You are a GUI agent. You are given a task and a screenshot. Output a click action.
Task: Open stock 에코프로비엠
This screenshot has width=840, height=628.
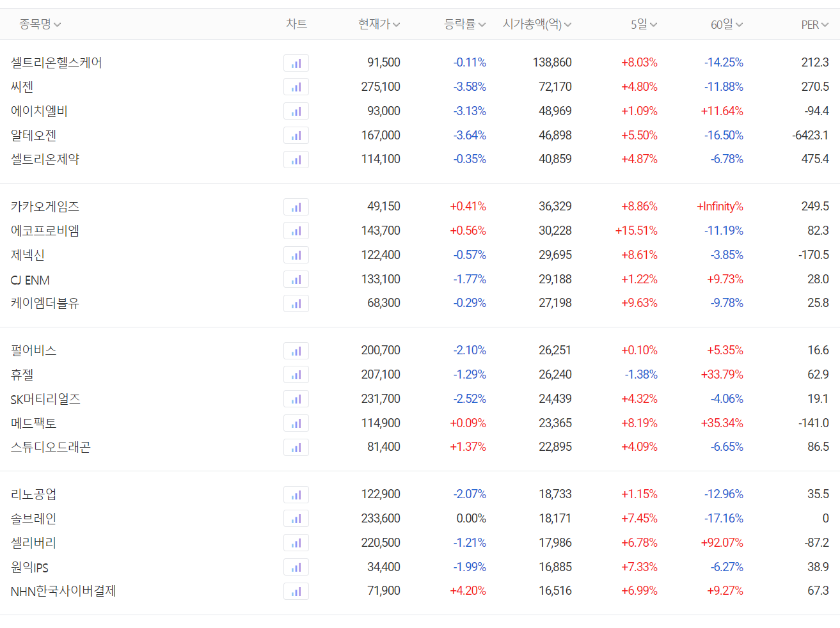[x=45, y=231]
